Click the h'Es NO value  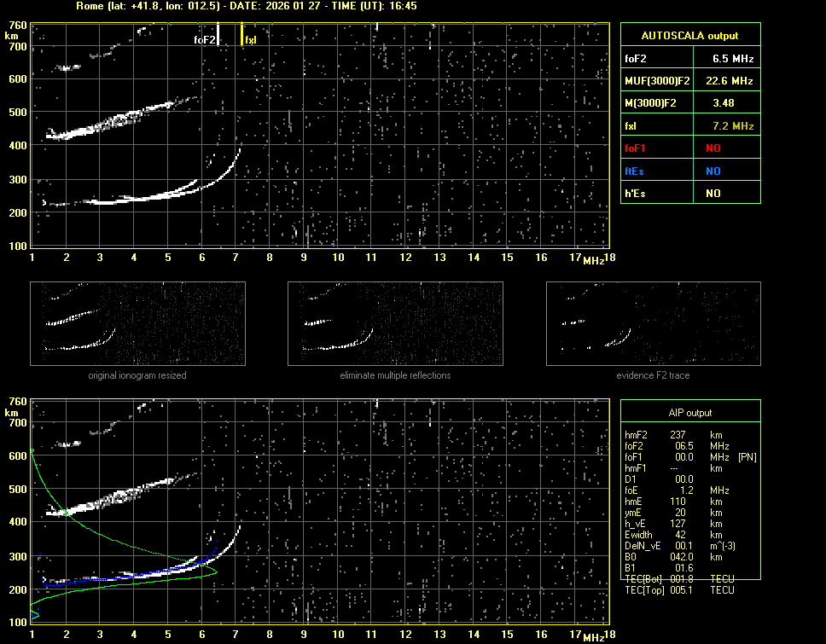(713, 194)
